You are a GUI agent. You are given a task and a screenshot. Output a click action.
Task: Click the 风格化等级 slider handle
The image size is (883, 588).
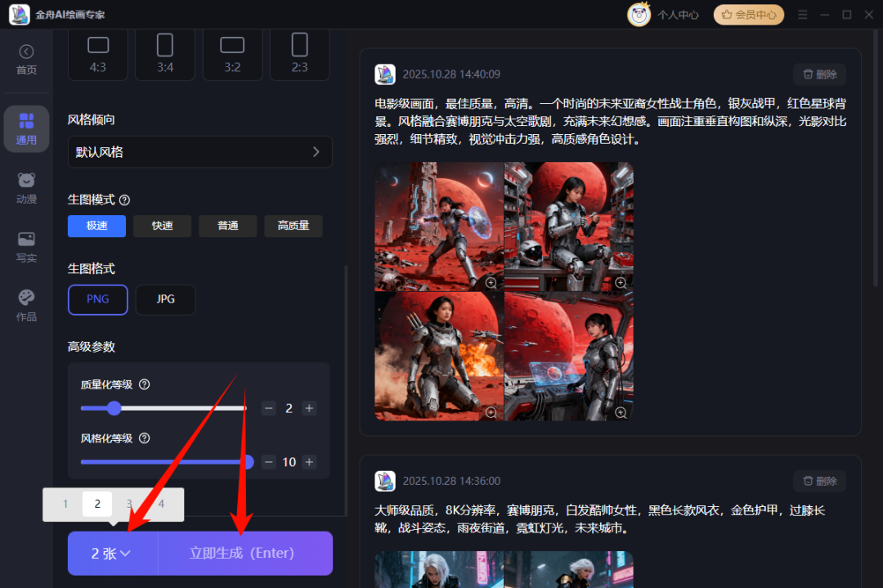pos(248,462)
